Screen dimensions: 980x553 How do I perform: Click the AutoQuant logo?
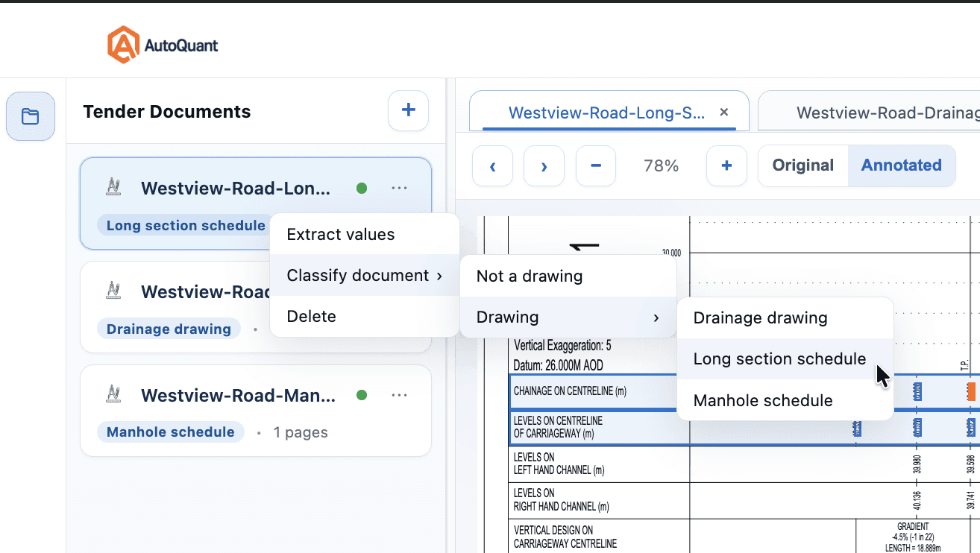coord(163,45)
